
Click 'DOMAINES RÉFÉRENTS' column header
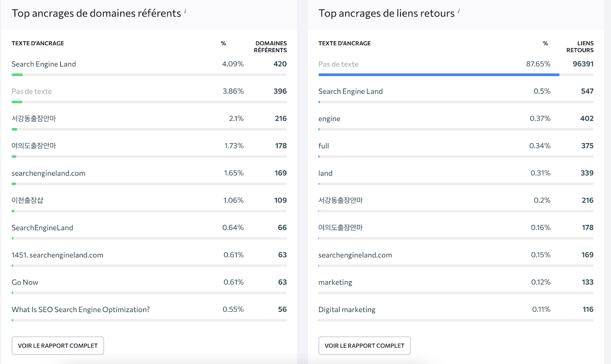pos(270,47)
